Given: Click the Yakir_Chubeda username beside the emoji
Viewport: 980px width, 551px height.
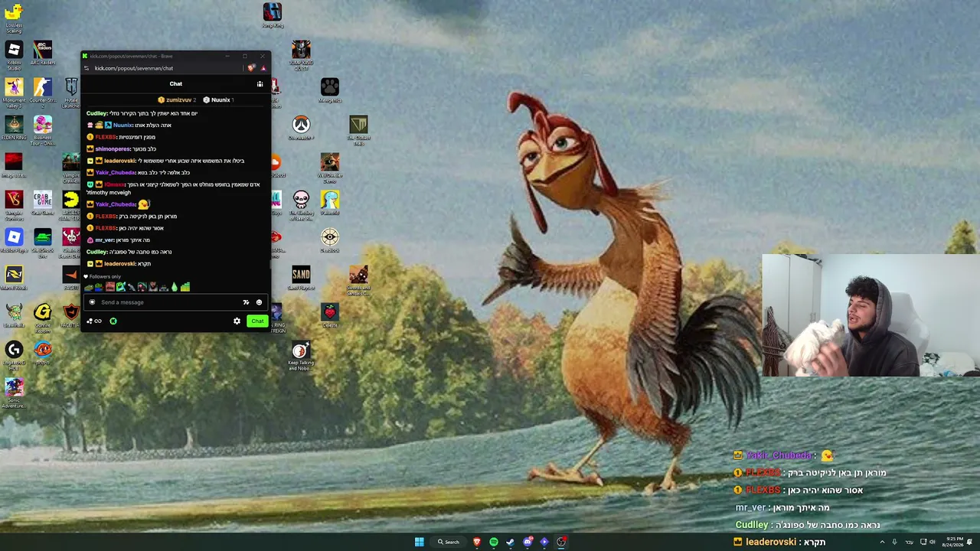Looking at the screenshot, I should 116,204.
